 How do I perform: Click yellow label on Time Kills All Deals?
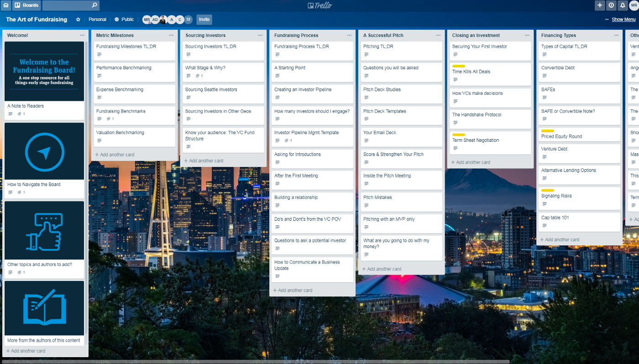pyautogui.click(x=458, y=66)
